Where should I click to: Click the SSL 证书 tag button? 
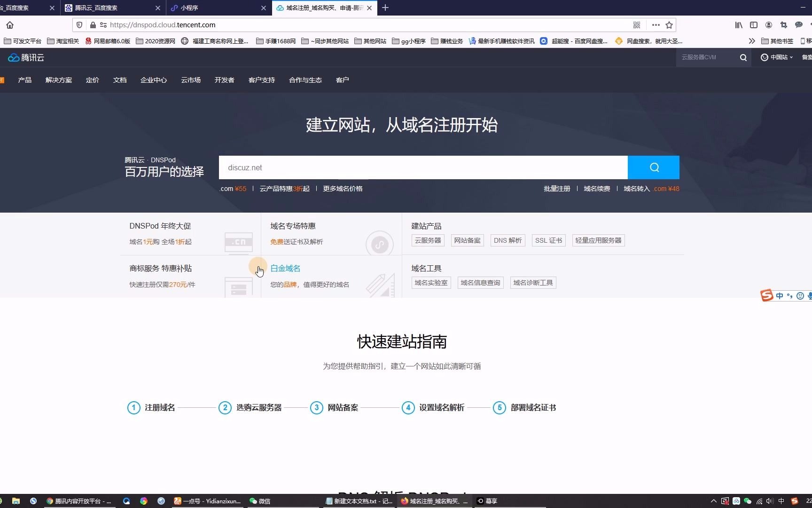(548, 240)
